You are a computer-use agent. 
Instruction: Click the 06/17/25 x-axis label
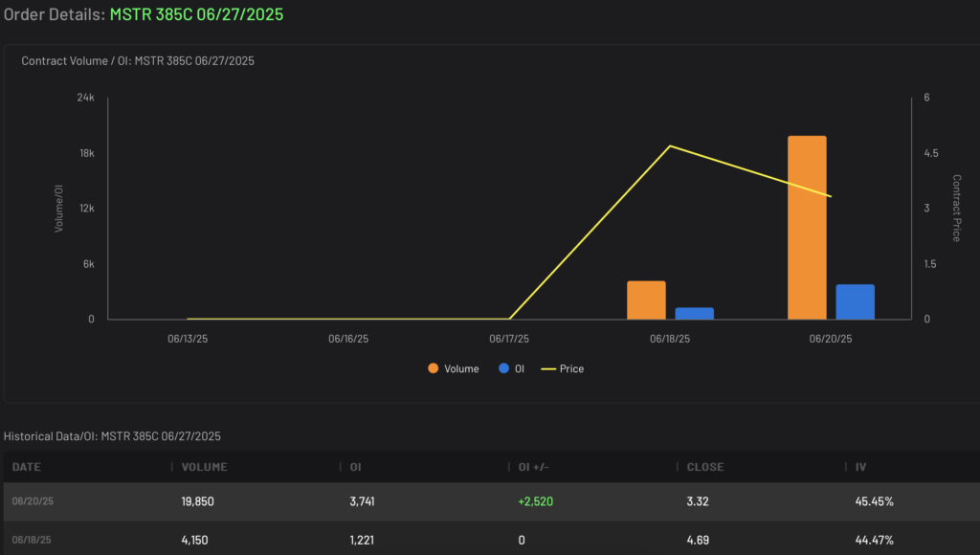[509, 339]
